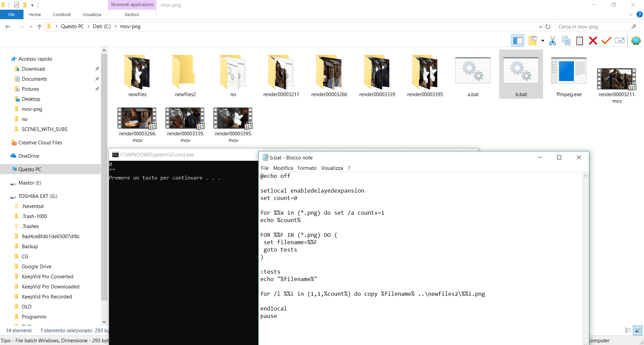The width and height of the screenshot is (644, 345).
Task: Toggle the navigation pane toolbar button
Action: 518,41
